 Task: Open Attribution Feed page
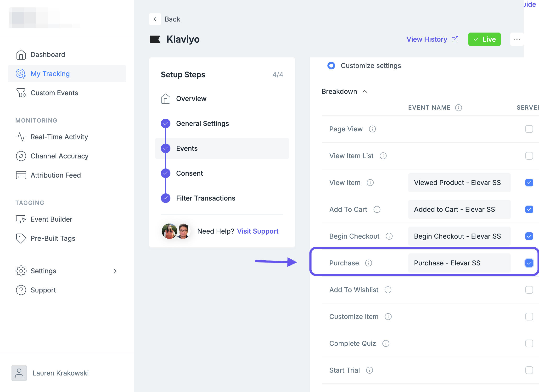pos(67,175)
